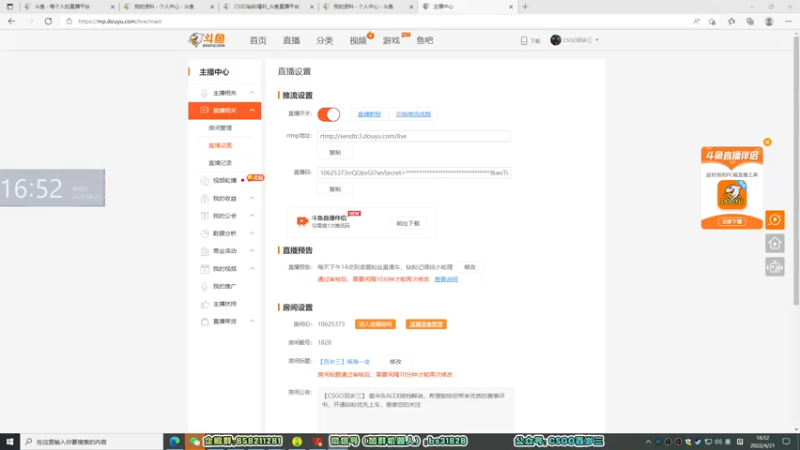Image resolution: width=800 pixels, height=450 pixels.
Task: Turn off the 直播开关 live switch
Action: 329,114
